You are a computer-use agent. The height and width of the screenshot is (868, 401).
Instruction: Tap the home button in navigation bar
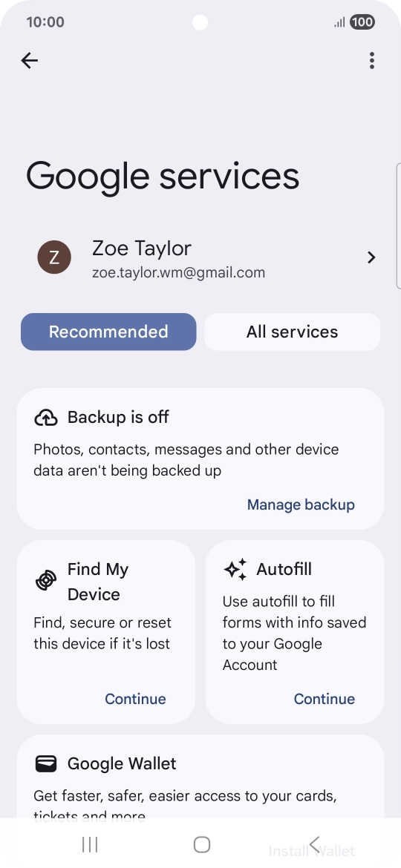point(201,844)
